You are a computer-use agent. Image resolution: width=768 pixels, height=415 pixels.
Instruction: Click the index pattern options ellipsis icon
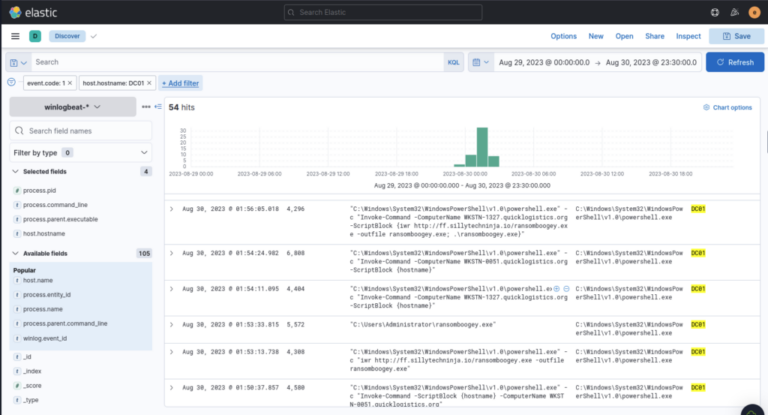tap(146, 106)
